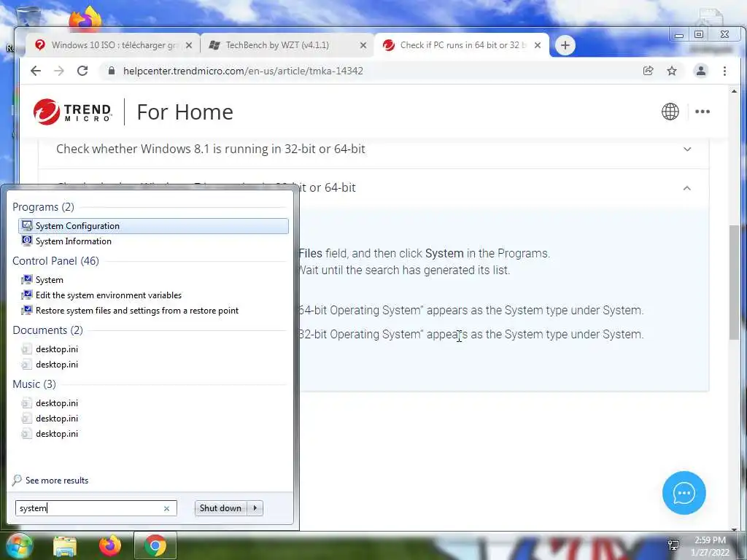The height and width of the screenshot is (560, 747).
Task: Click the System Information icon
Action: (x=27, y=241)
